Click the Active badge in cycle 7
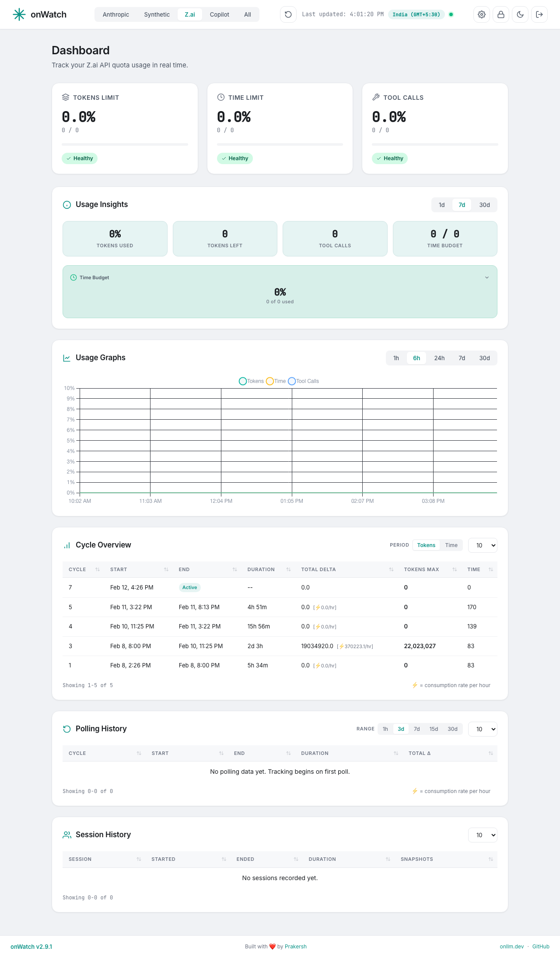The height and width of the screenshot is (958, 560). [x=190, y=587]
